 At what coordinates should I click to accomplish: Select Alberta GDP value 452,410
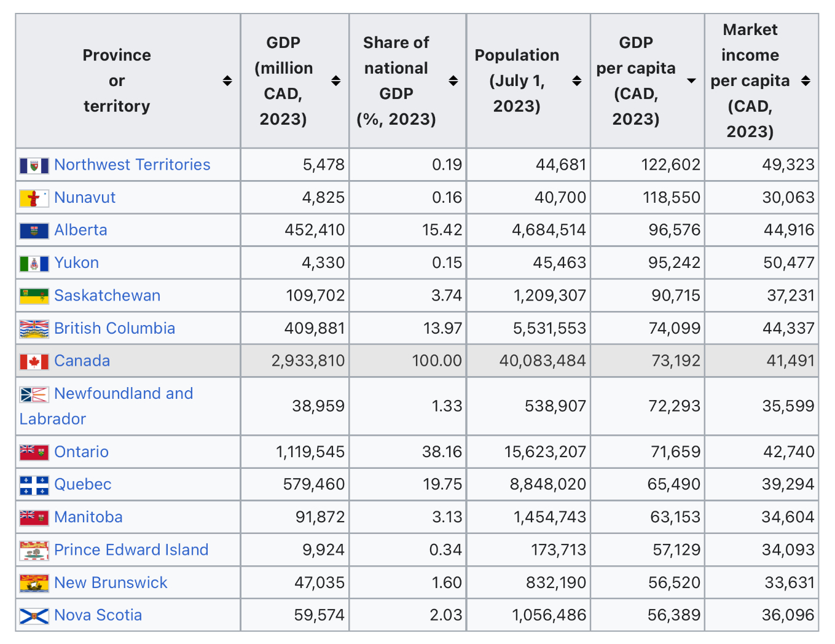(315, 230)
